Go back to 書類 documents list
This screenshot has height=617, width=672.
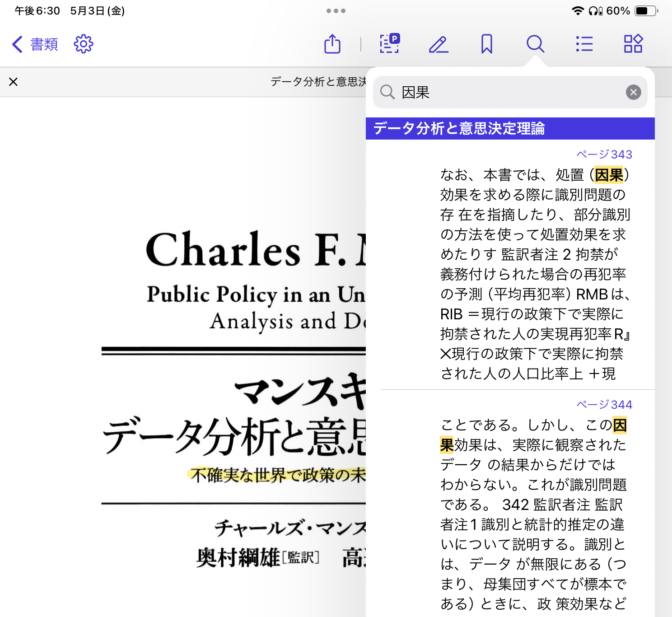point(35,44)
